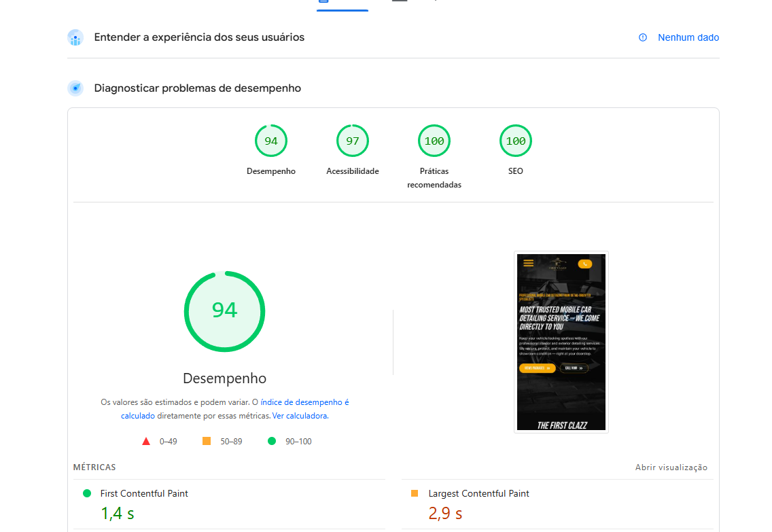Click the green dot beside First Contentful Paint
Screen dimensions: 772x532
[87, 493]
